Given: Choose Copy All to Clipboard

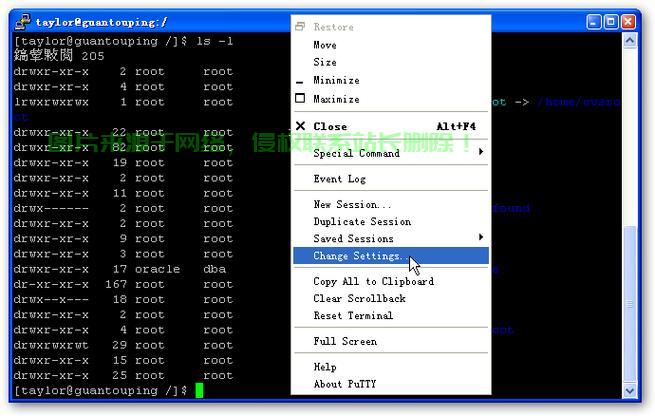Looking at the screenshot, I should [391, 282].
